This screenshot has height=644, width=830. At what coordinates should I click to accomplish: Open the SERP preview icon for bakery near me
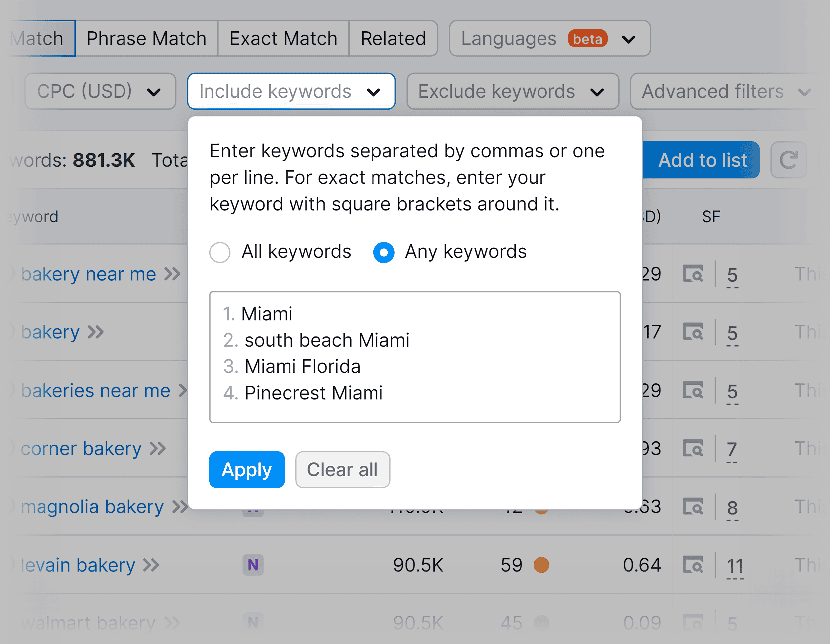pos(693,274)
